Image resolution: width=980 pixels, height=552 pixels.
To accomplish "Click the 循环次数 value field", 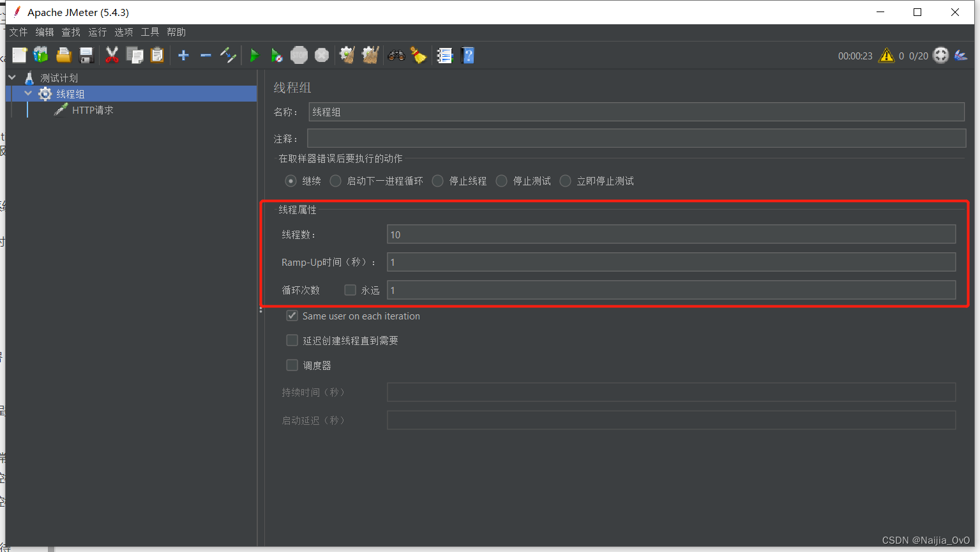I will pyautogui.click(x=671, y=290).
